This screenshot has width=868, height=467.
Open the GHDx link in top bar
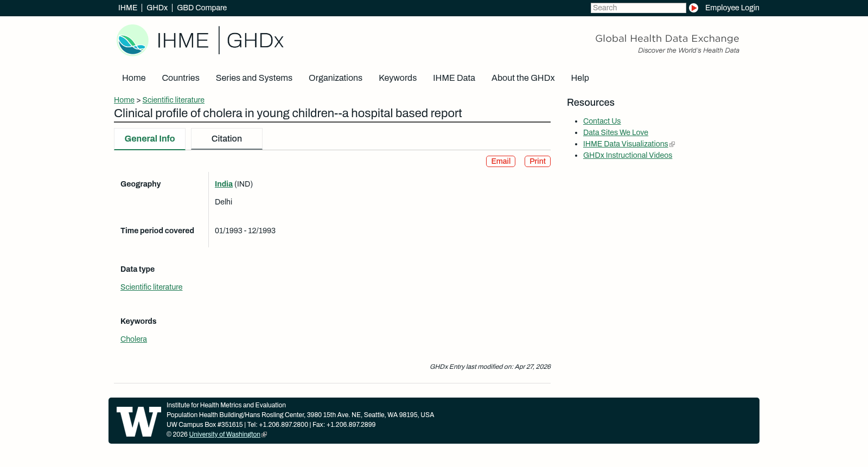157,8
